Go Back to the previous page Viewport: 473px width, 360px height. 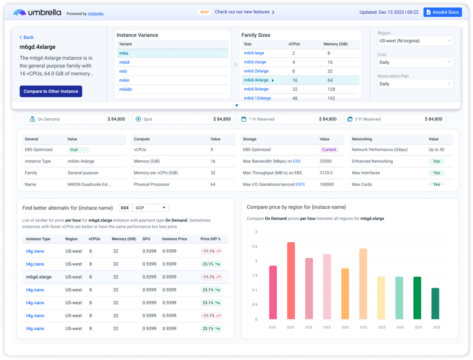26,37
